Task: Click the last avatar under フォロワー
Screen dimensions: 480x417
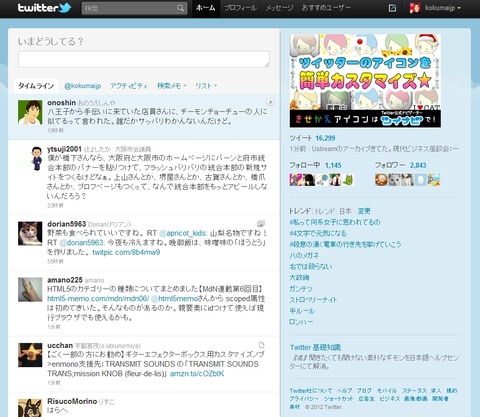Action: point(434,180)
